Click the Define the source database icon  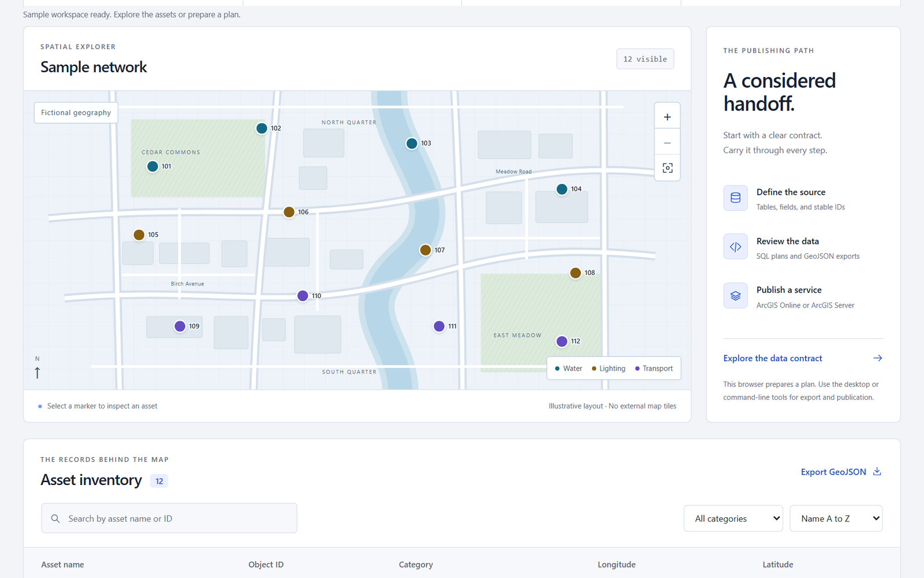[x=735, y=198]
